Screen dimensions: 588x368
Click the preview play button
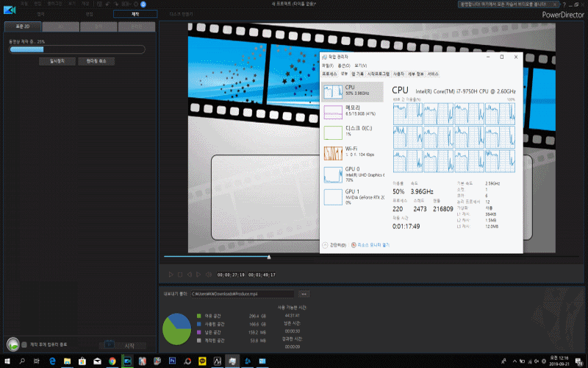171,275
